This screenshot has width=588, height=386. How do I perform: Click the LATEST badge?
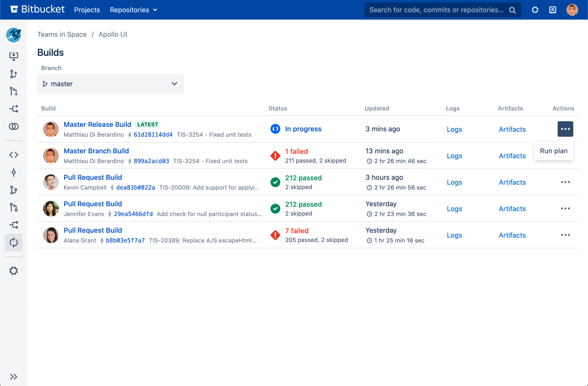point(148,124)
